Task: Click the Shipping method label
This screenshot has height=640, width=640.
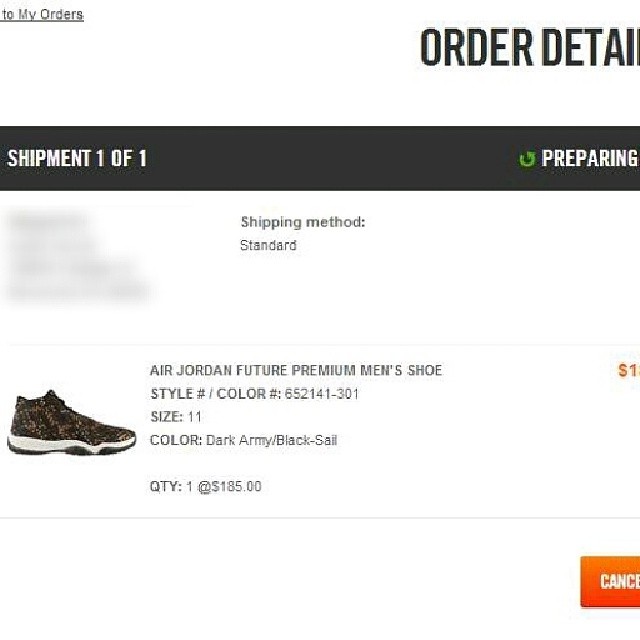Action: (303, 222)
